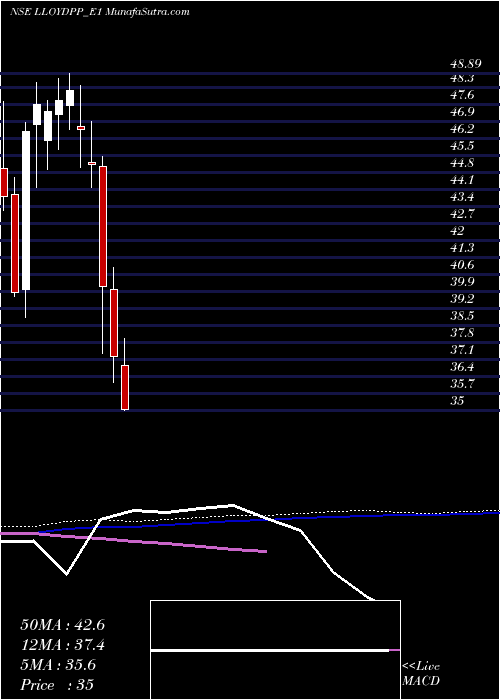Viewport: 500px width, 700px height.
Task: Select the 45.5 price axis label
Action: click(462, 146)
